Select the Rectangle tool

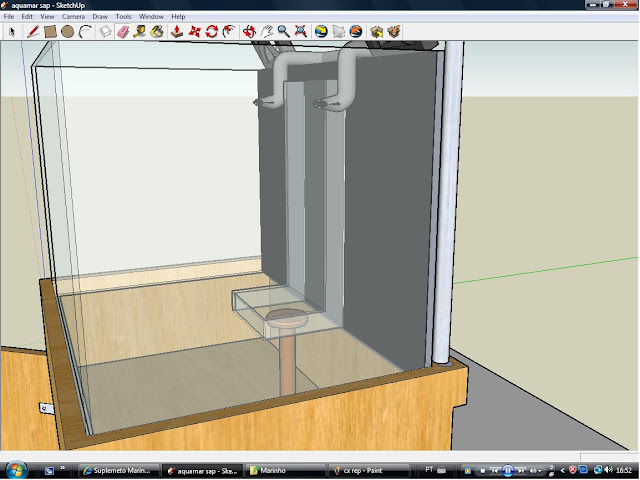coord(50,31)
